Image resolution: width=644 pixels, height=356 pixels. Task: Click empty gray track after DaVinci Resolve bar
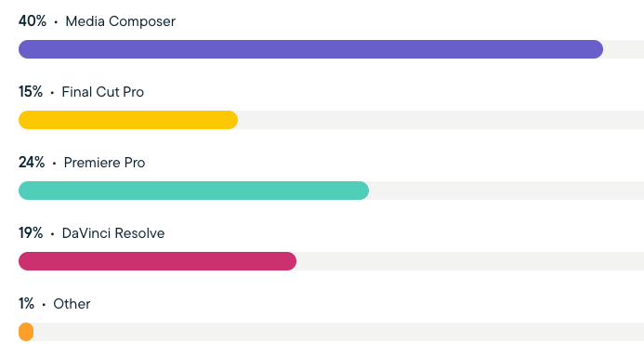(x=470, y=261)
